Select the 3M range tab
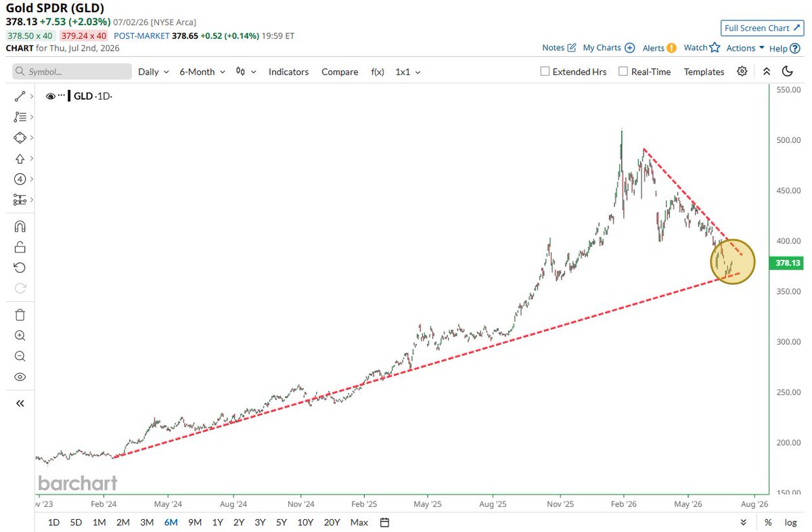This screenshot has height=532, width=812. [x=146, y=522]
